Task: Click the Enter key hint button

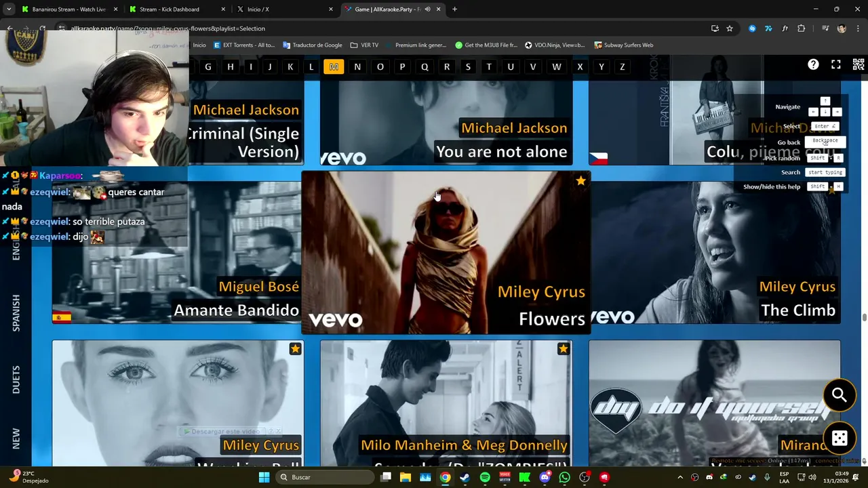Action: [x=825, y=126]
